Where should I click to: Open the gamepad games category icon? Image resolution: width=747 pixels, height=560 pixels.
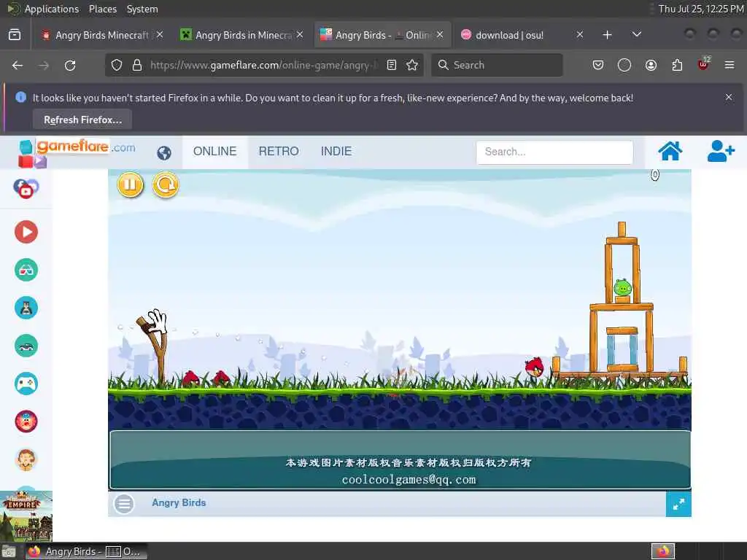coord(26,384)
